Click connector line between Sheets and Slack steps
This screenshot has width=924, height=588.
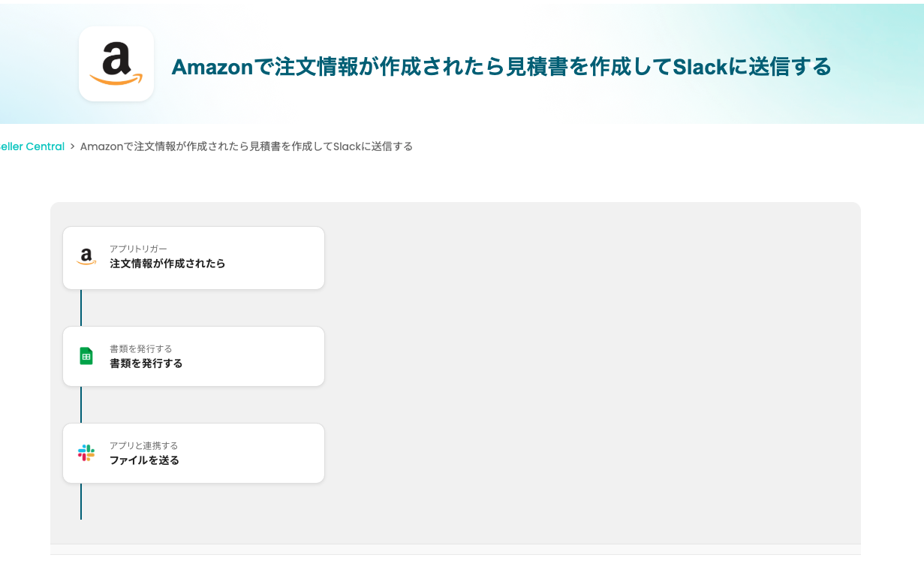pyautogui.click(x=81, y=405)
